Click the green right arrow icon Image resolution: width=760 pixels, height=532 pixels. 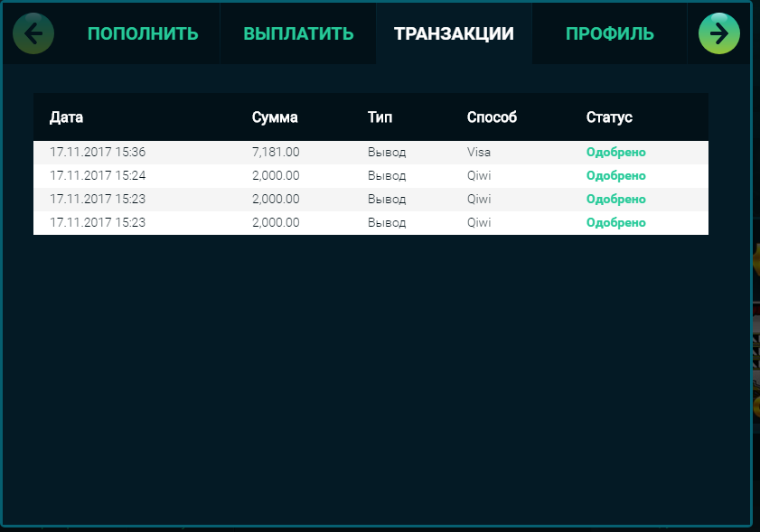pos(718,33)
